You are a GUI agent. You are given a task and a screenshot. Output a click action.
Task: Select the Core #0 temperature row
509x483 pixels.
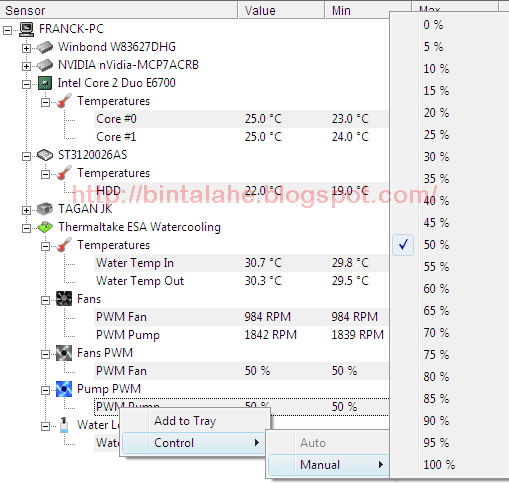(241, 119)
